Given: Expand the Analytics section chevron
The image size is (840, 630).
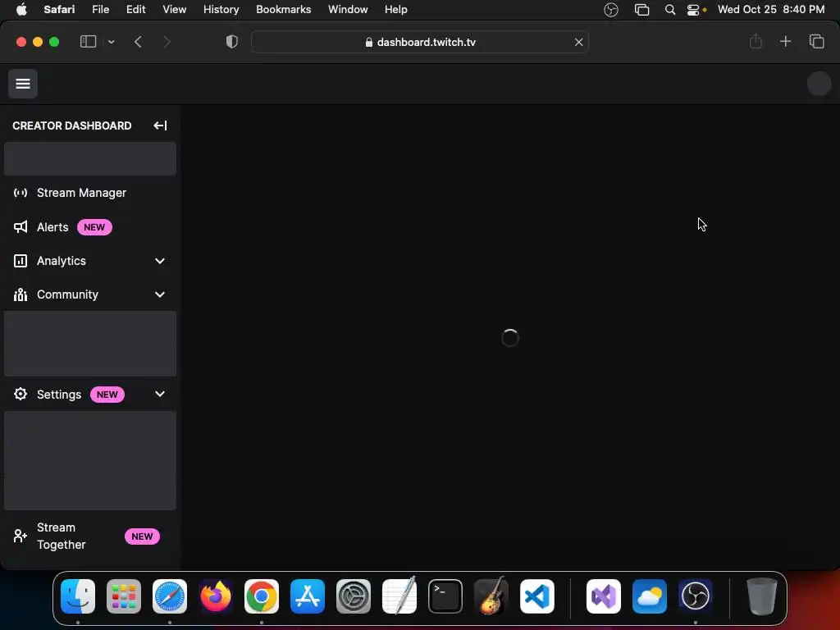Looking at the screenshot, I should (x=160, y=261).
